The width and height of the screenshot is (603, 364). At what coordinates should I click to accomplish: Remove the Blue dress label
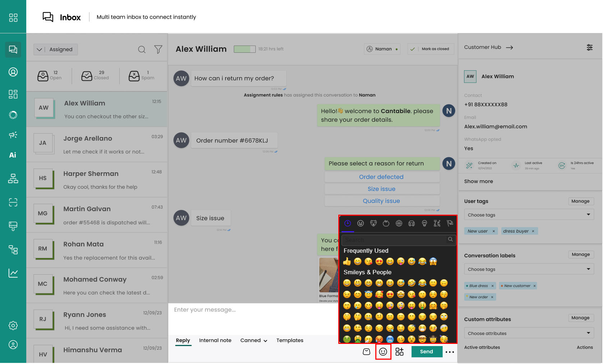(x=492, y=286)
